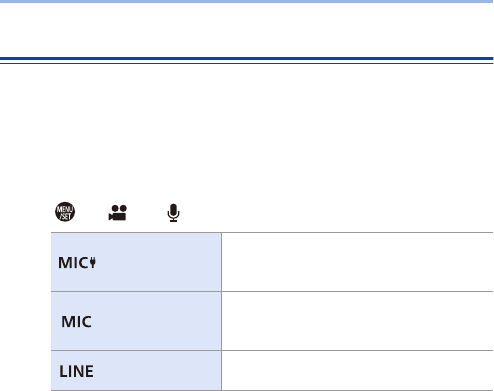This screenshot has width=494, height=391.
Task: Choose the MIC option without plug symbol
Action: (76, 322)
